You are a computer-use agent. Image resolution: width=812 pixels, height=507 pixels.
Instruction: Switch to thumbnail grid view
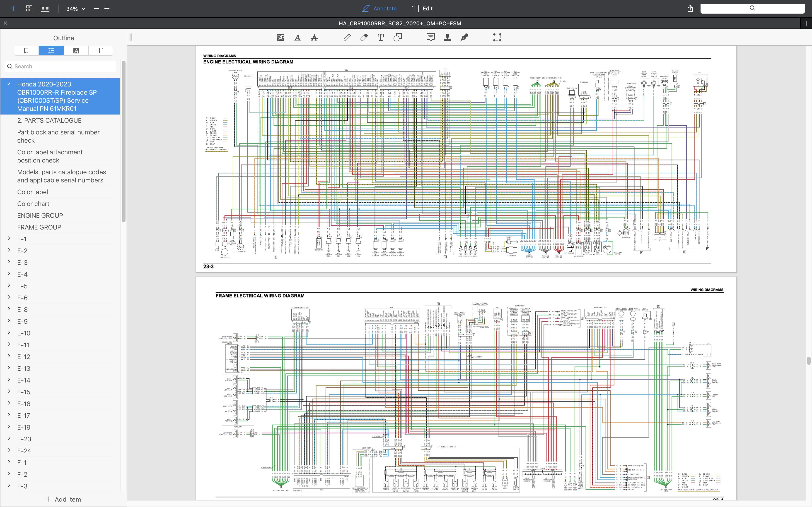click(29, 9)
